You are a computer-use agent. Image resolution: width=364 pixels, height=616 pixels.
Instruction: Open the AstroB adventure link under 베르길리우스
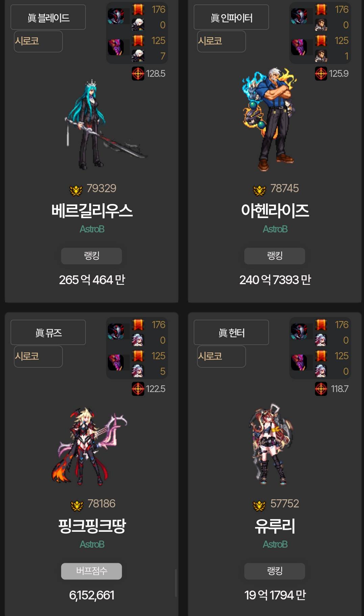(x=92, y=229)
